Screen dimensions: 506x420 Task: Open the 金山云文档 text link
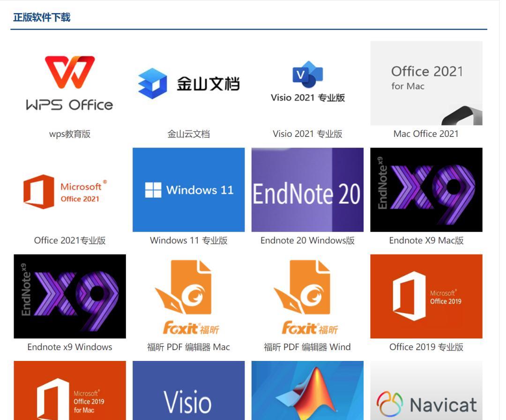click(188, 134)
